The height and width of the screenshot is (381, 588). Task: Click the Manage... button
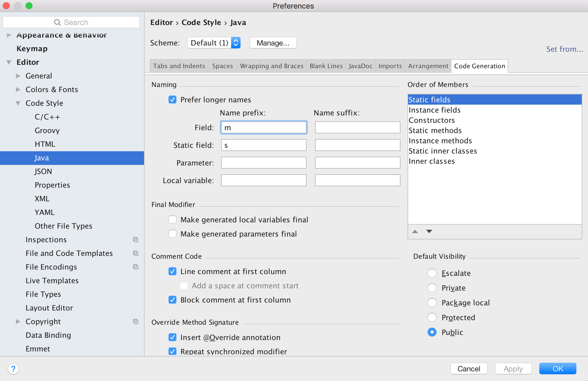click(273, 43)
